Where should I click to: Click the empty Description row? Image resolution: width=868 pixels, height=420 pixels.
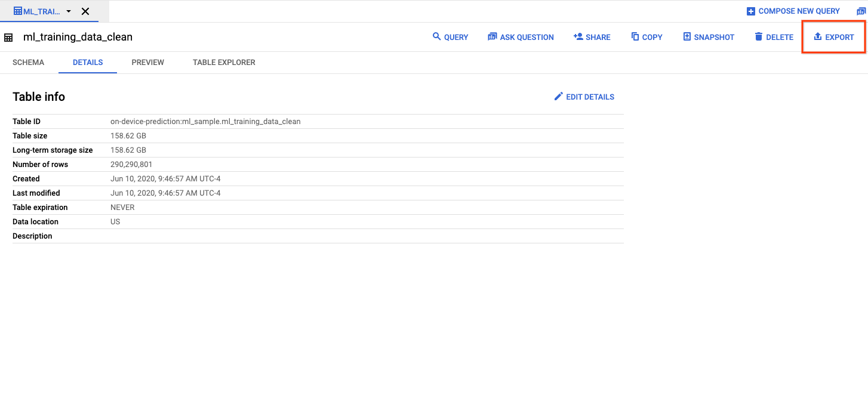point(318,236)
